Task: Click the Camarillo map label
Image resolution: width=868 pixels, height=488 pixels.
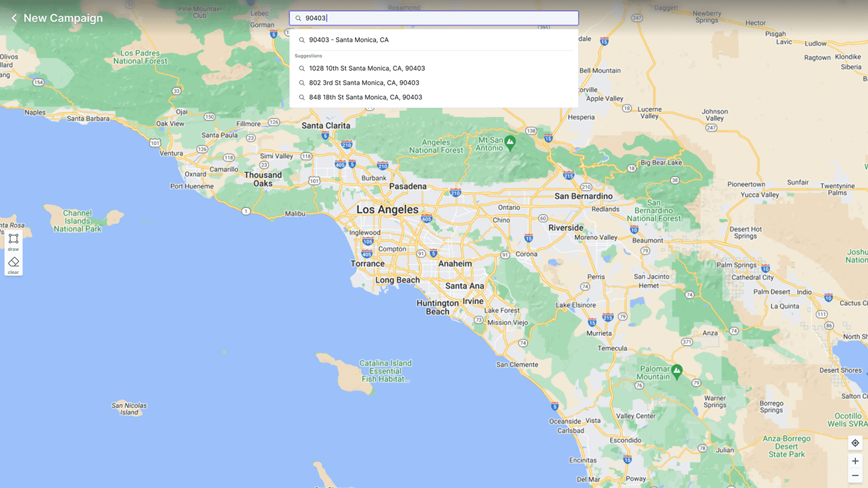Action: pyautogui.click(x=224, y=169)
